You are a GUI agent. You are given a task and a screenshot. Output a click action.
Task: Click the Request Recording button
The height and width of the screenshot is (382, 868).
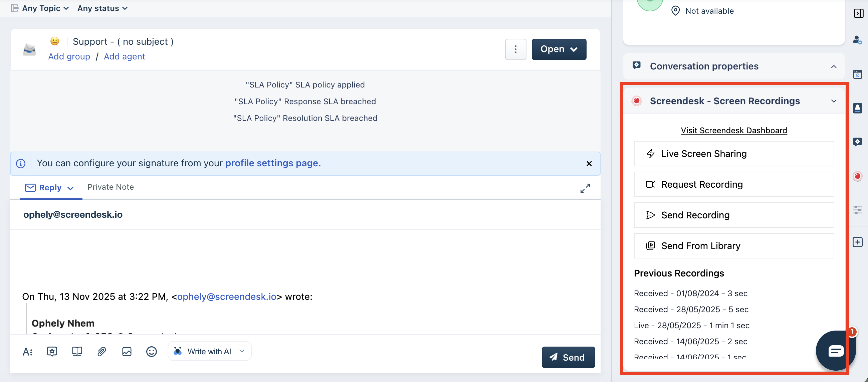click(733, 184)
